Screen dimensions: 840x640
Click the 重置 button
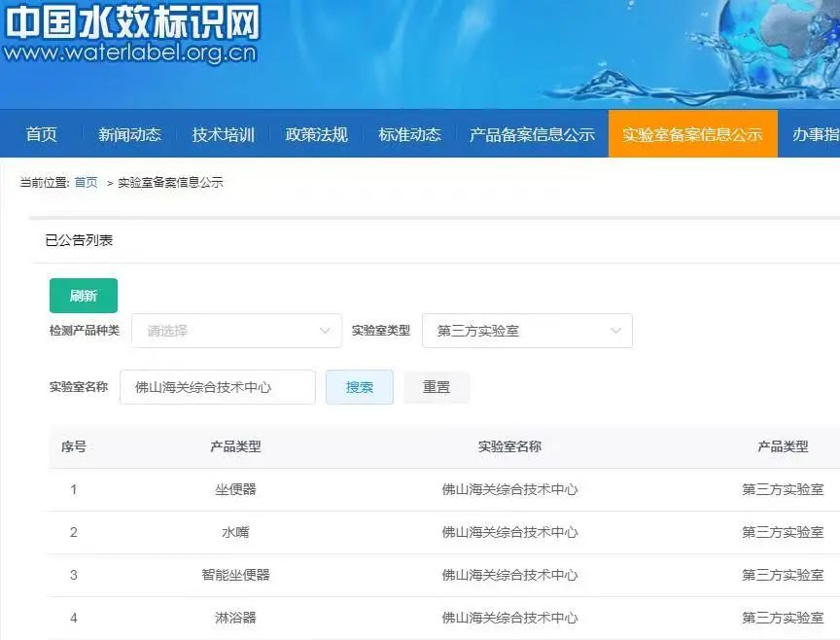pyautogui.click(x=437, y=387)
